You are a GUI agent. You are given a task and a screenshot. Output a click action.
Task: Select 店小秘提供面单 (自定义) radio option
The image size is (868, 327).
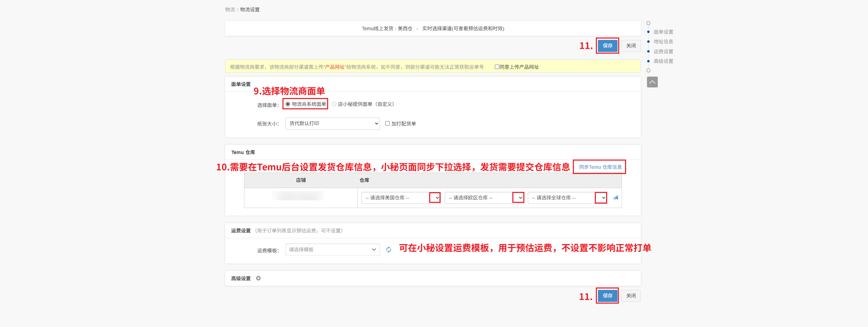[x=334, y=104]
